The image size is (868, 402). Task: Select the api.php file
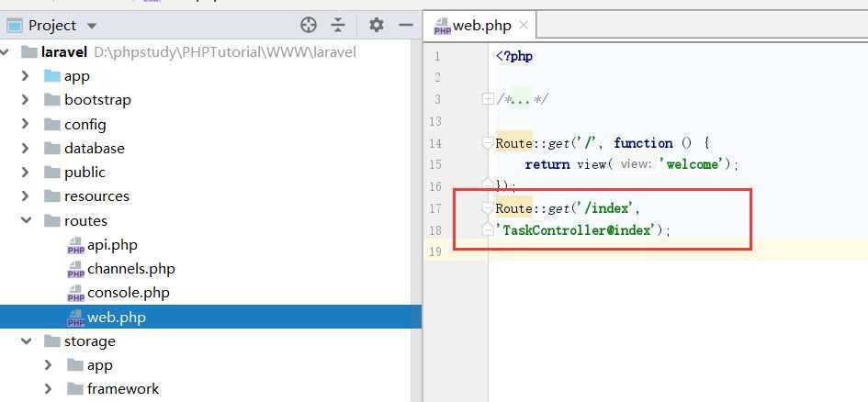(112, 245)
